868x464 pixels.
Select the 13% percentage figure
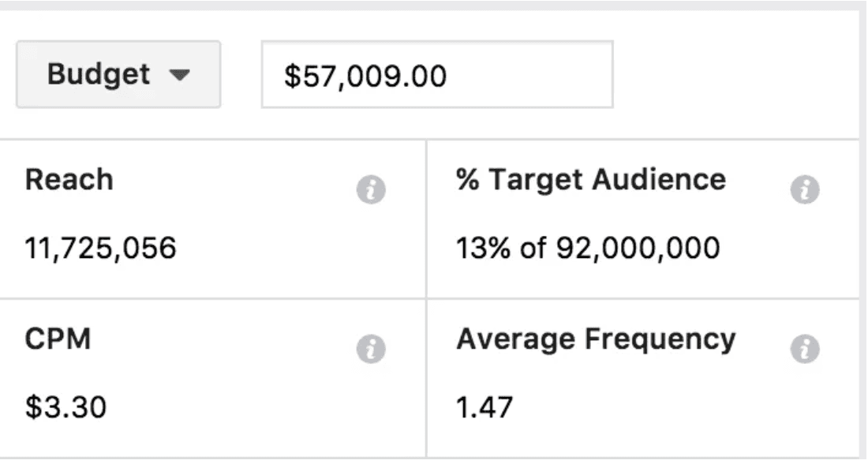[x=482, y=249]
